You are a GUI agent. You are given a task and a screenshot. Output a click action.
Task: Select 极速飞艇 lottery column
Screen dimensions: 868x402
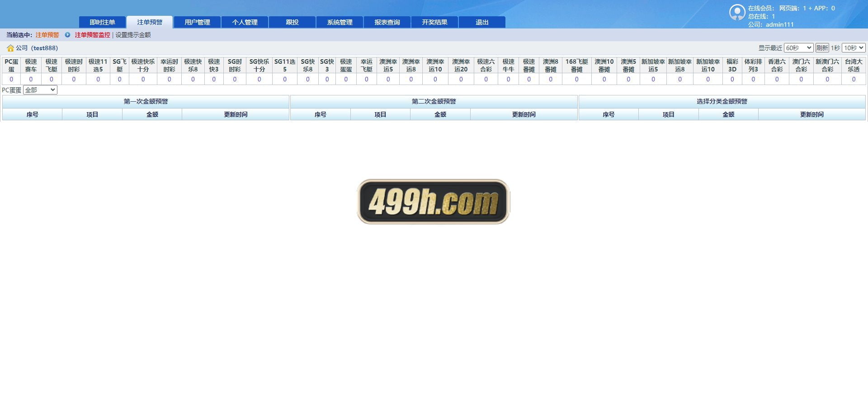[52, 65]
